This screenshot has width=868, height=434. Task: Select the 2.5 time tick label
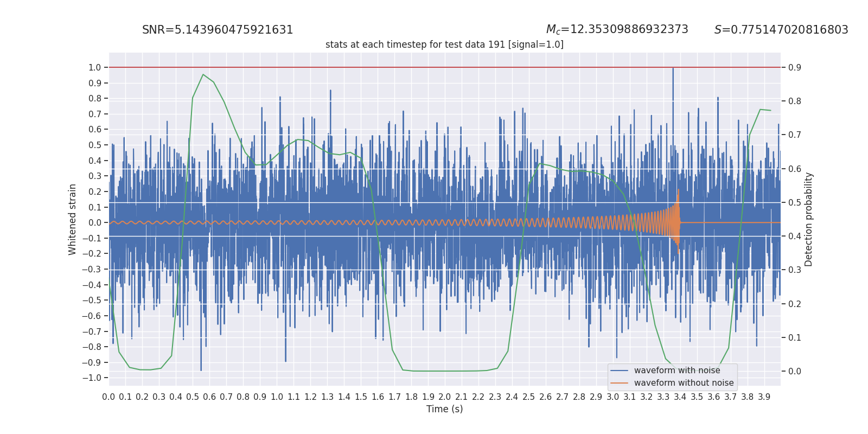click(x=528, y=397)
